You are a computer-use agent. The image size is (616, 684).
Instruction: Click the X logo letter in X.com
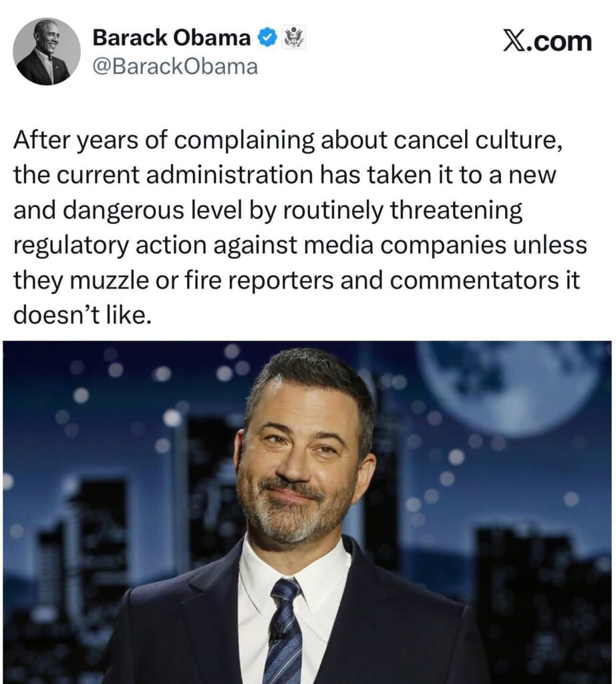tap(514, 41)
